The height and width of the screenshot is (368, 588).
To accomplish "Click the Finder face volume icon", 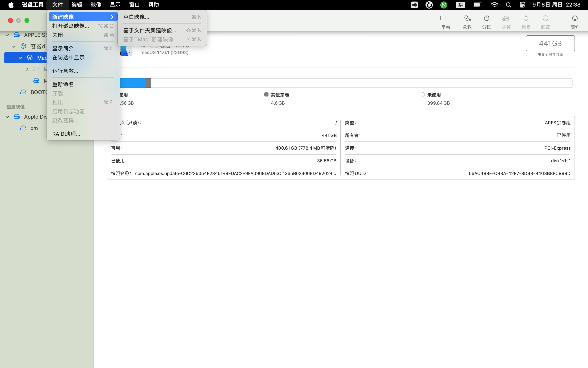I will click(126, 51).
